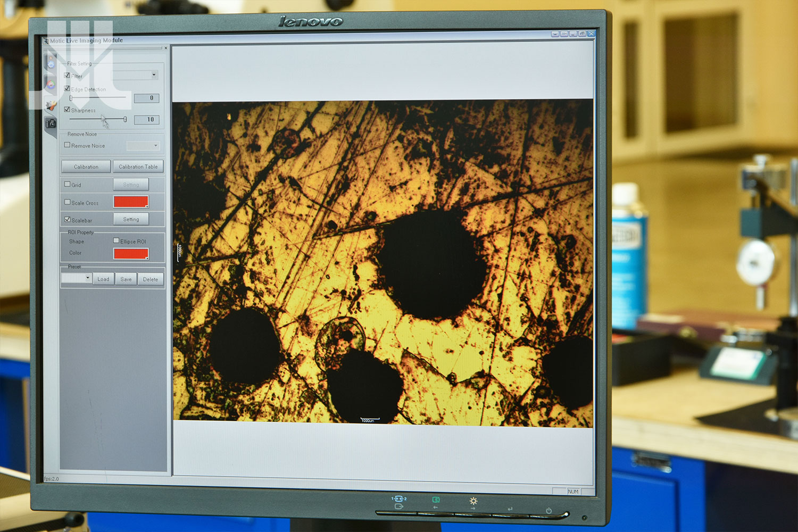Open the Filter type dropdown

pyautogui.click(x=135, y=75)
